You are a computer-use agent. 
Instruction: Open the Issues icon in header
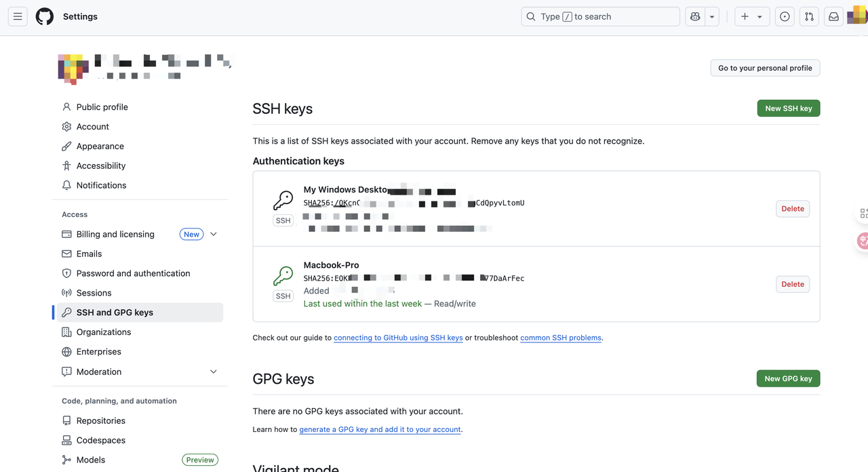tap(785, 16)
